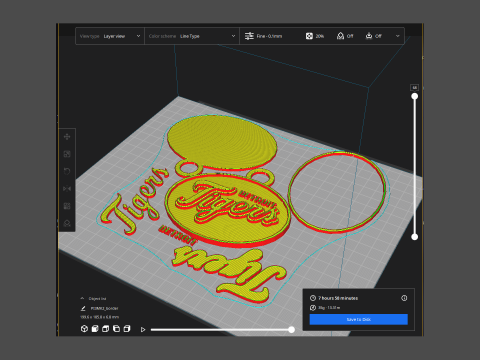Select the Mirror tool in left toolbar

(x=67, y=189)
